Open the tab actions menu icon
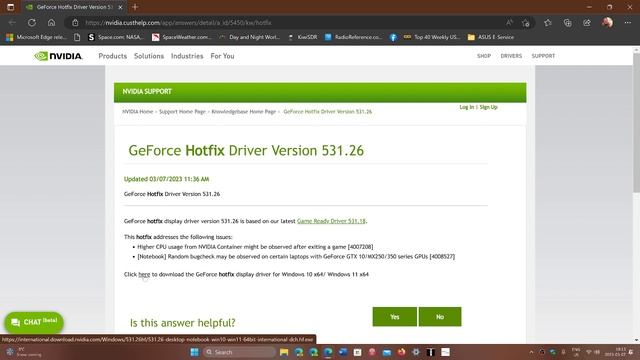Viewport: 640px width, 360px height. pos(11,7)
